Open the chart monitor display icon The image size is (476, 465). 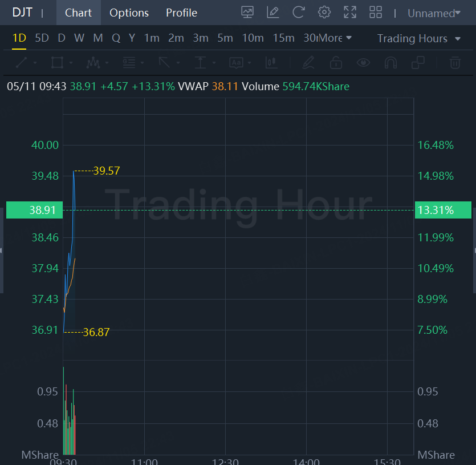(x=247, y=13)
